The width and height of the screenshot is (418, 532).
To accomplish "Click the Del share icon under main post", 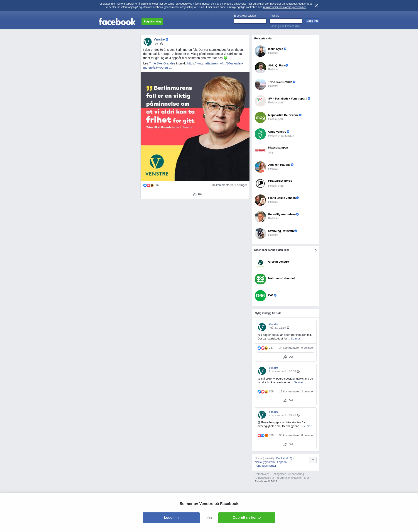I will point(195,194).
